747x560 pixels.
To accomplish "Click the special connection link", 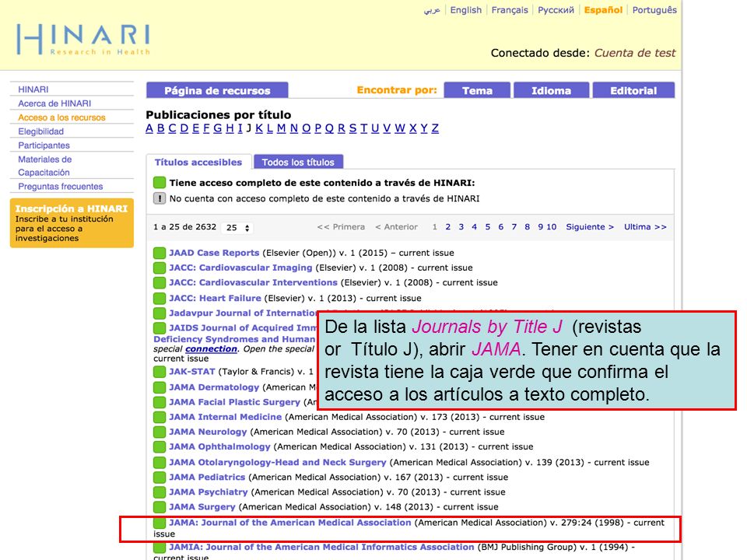I will pos(211,348).
